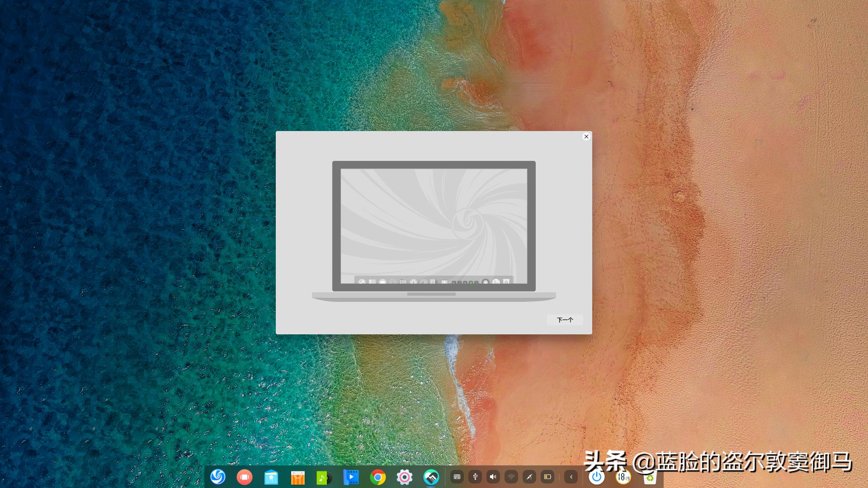Toggle Wi-Fi using the network tray icon
The height and width of the screenshot is (488, 868).
click(510, 477)
